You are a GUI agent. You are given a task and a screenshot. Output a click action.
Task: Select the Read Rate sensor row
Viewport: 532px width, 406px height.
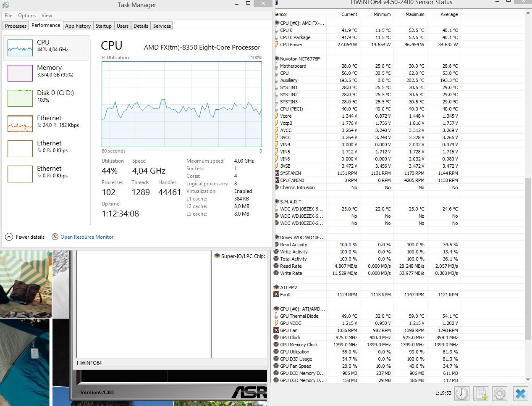coord(367,266)
